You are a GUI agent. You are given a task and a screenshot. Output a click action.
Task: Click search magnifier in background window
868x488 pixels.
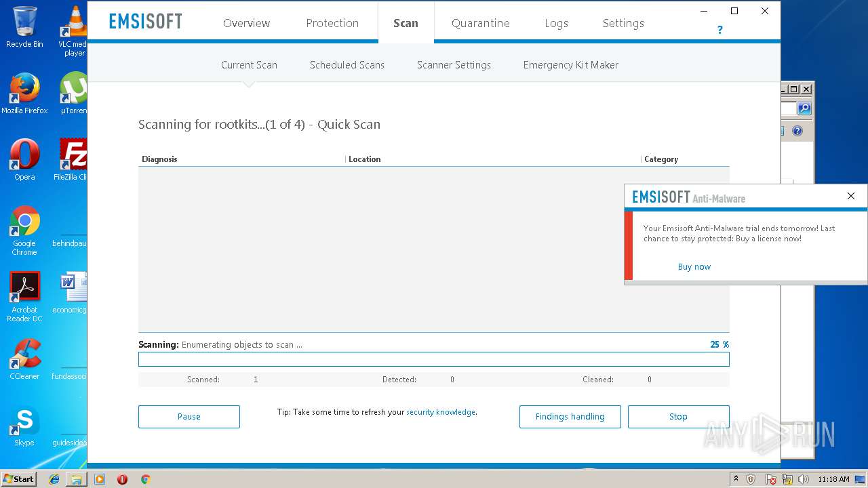point(804,108)
